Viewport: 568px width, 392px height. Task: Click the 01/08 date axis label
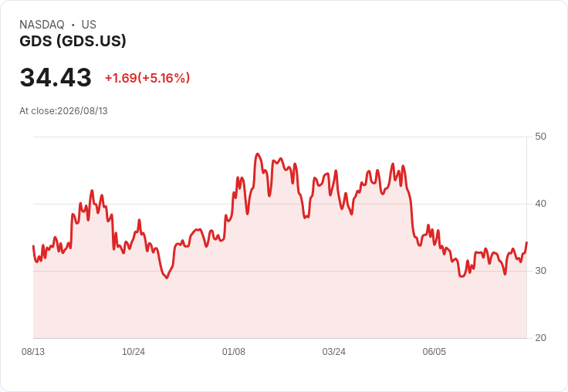point(234,351)
